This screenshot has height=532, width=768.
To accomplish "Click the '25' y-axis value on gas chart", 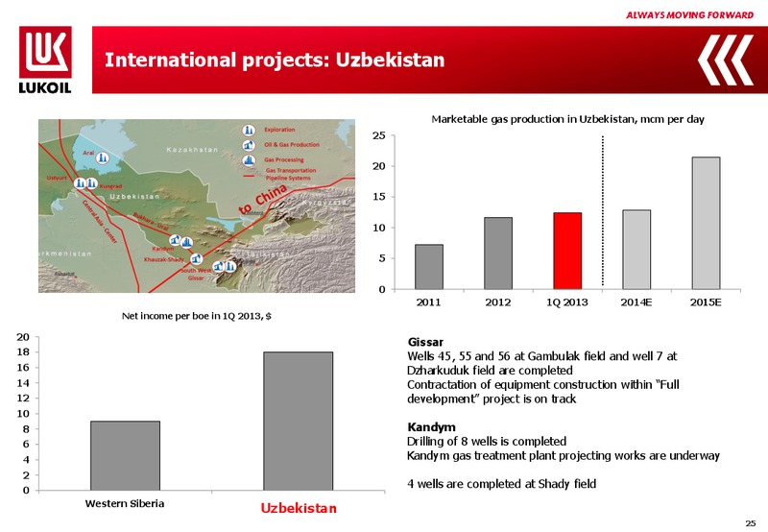I will tap(379, 135).
